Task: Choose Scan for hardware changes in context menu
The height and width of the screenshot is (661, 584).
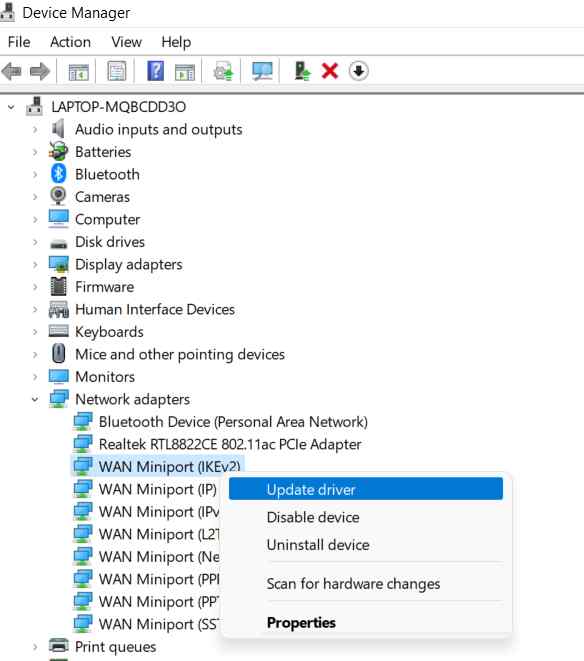Action: (366, 583)
